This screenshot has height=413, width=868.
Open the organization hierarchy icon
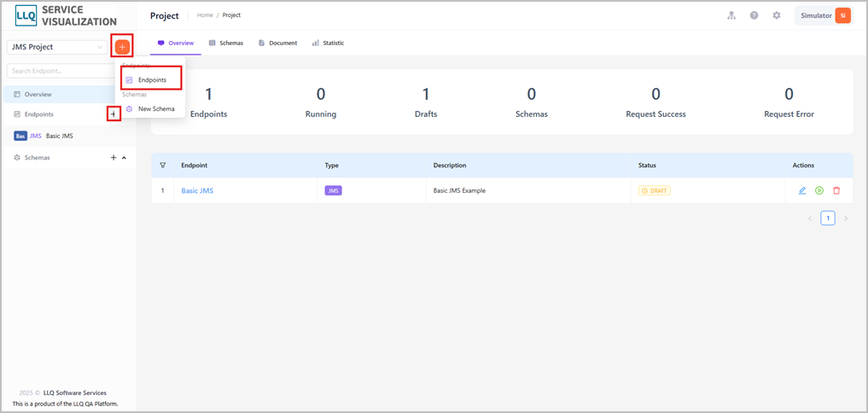point(731,15)
